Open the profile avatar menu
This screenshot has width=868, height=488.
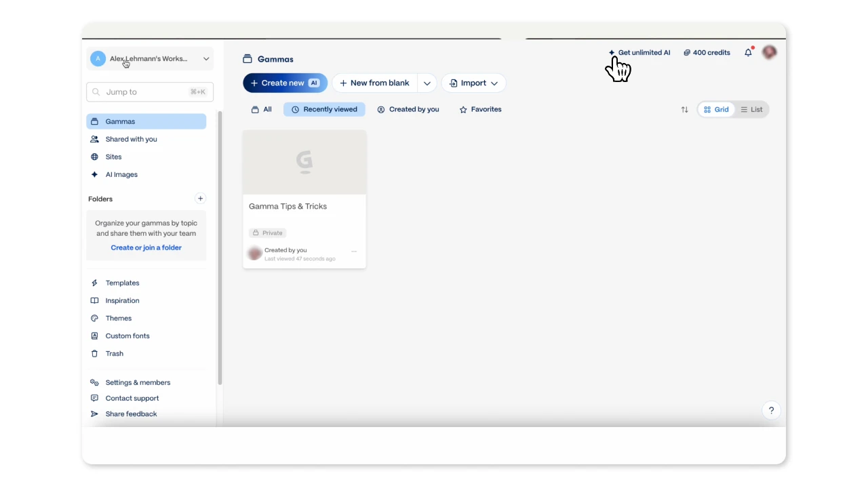[769, 52]
